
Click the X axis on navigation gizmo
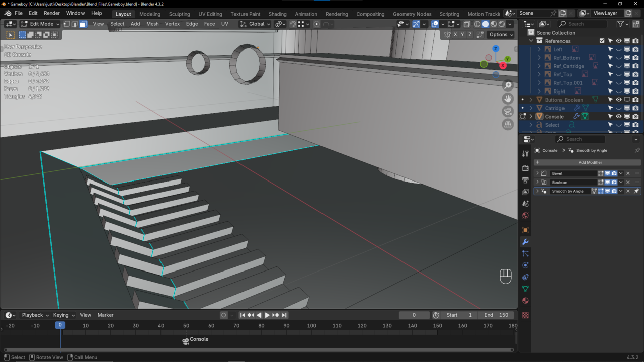point(503,65)
